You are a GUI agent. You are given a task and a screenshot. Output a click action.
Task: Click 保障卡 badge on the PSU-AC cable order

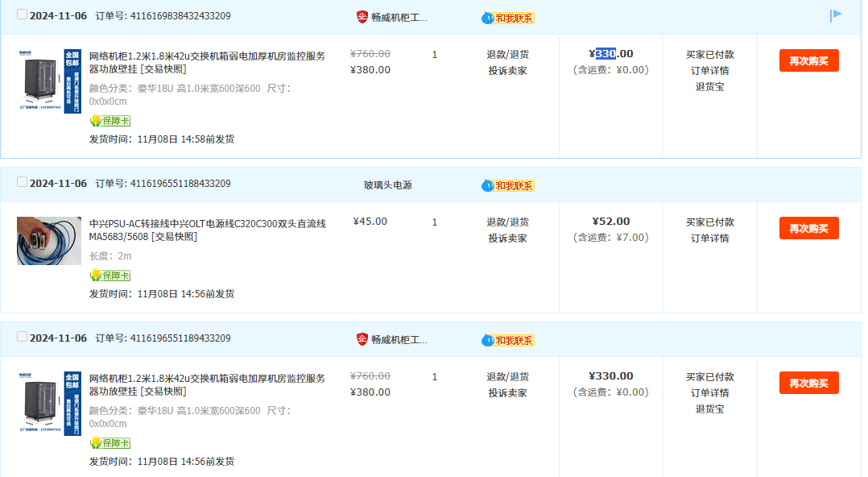[x=110, y=276]
